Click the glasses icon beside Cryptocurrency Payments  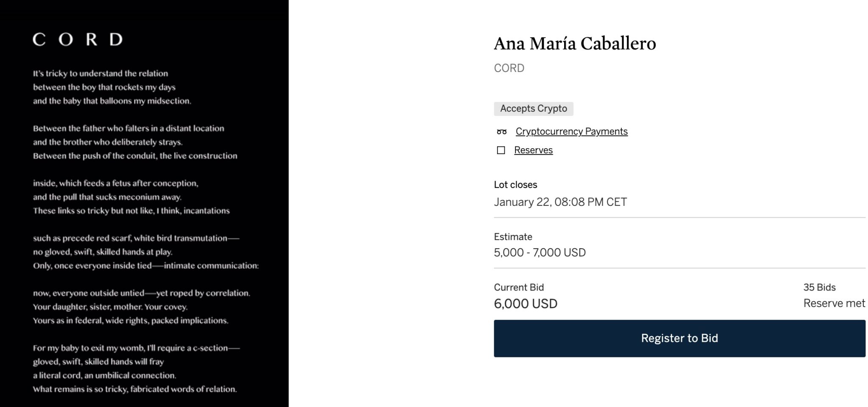[501, 132]
